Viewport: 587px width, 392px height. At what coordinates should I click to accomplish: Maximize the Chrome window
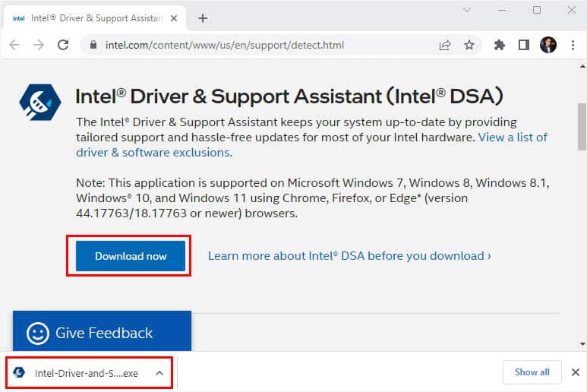[537, 10]
